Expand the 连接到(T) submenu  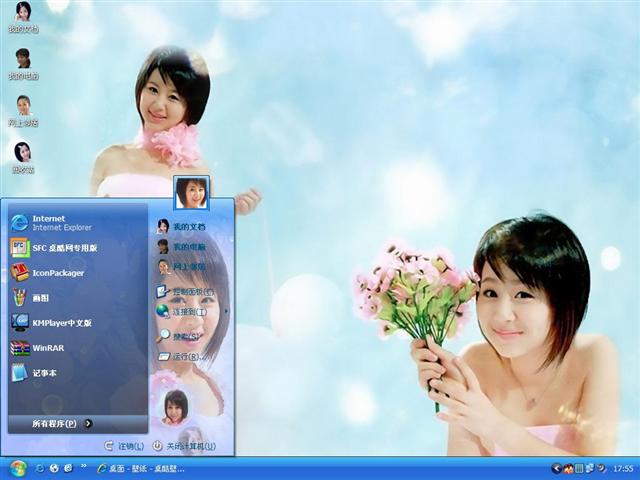pyautogui.click(x=186, y=312)
